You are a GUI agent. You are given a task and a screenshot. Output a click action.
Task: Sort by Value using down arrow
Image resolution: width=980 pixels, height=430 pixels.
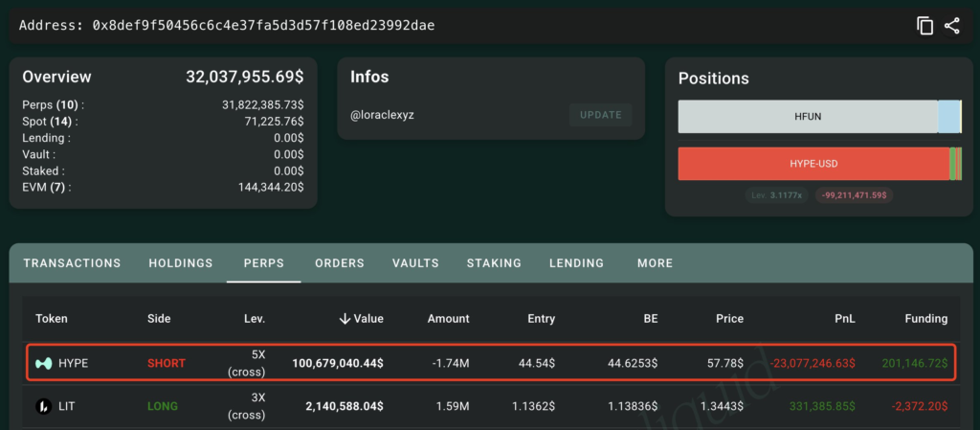[345, 319]
